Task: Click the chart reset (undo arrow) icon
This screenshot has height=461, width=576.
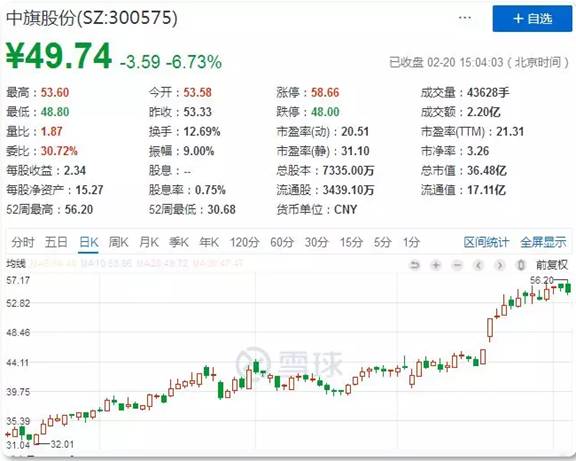Action: [x=415, y=265]
